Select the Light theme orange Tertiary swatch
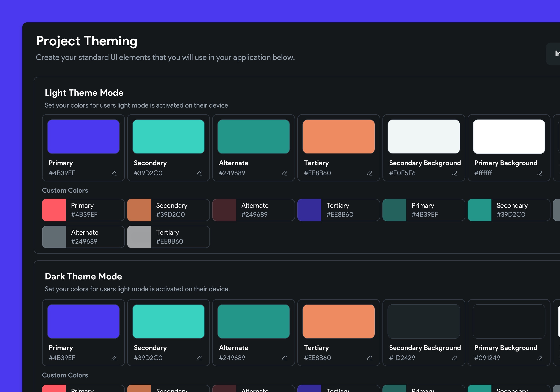 click(x=339, y=137)
